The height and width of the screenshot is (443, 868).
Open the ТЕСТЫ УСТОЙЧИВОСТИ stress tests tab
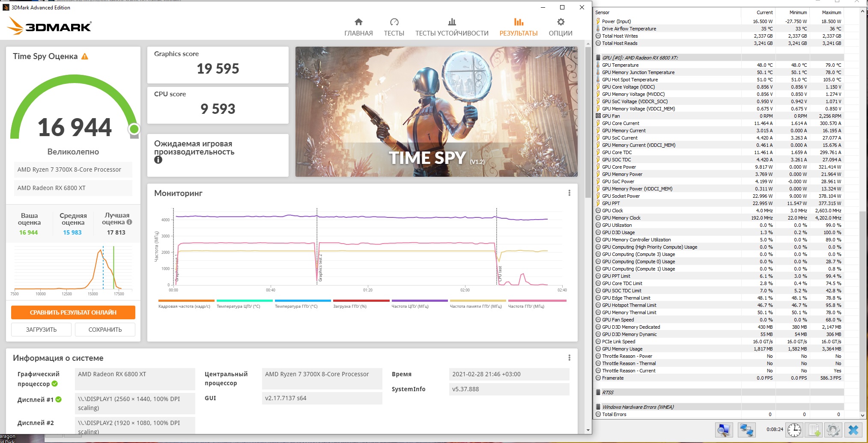pos(452,27)
